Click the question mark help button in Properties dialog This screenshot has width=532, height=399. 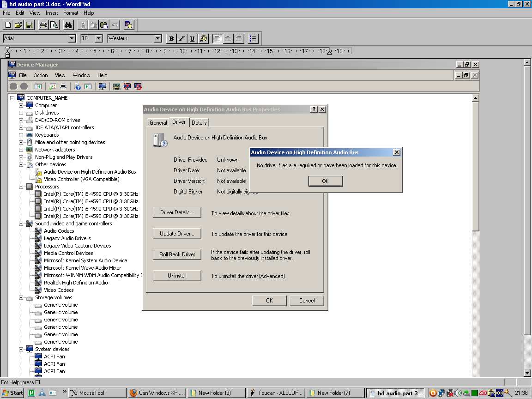point(314,109)
